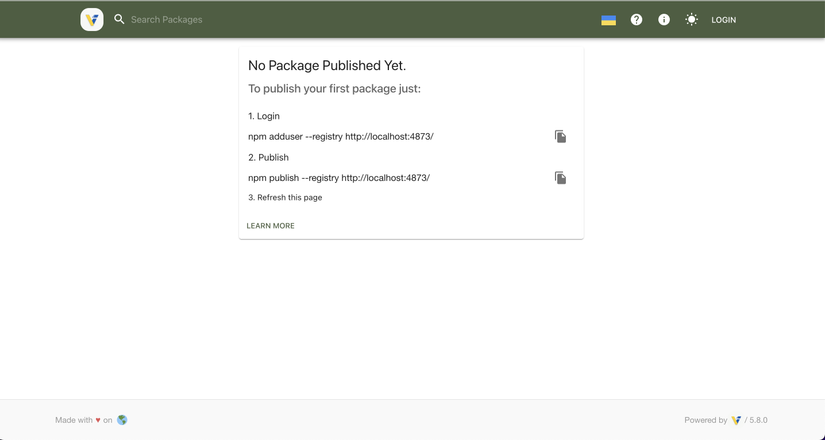Copy the npm publish command
This screenshot has height=440, width=825.
(x=560, y=178)
